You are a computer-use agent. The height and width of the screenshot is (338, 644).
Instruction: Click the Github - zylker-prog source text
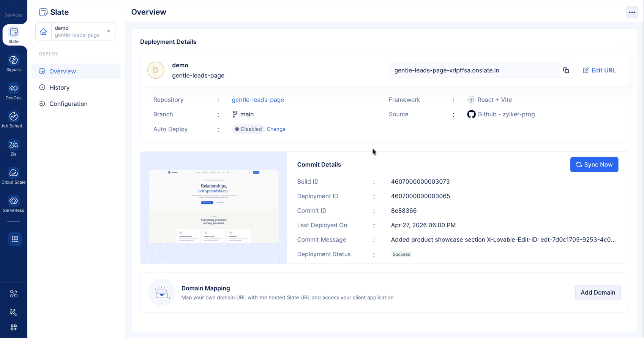(x=506, y=114)
